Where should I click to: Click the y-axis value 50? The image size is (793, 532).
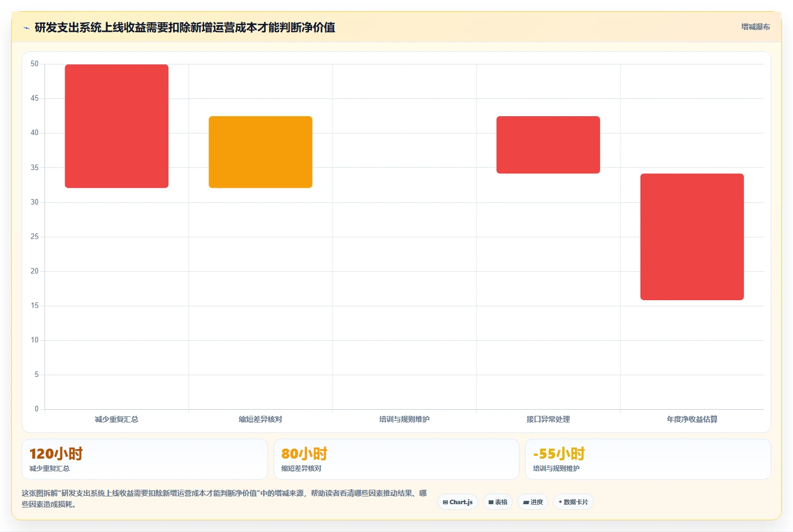[34, 64]
